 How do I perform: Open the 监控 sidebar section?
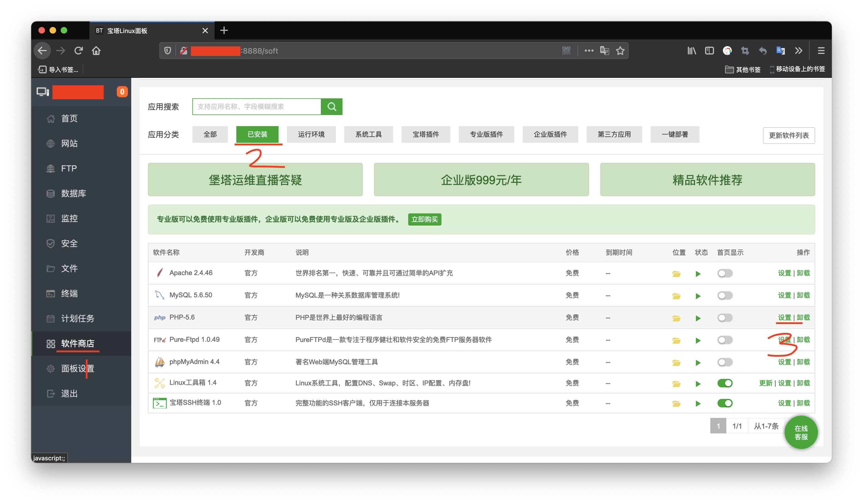tap(69, 218)
